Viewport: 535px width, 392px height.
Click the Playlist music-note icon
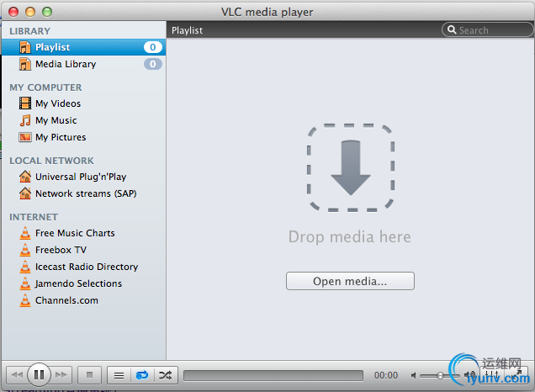tap(25, 47)
